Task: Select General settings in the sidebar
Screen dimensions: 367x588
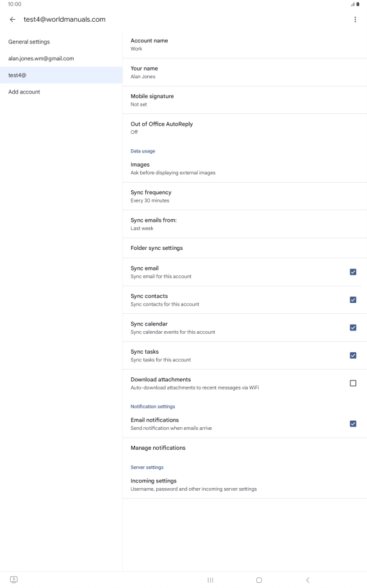Action: 61,42
